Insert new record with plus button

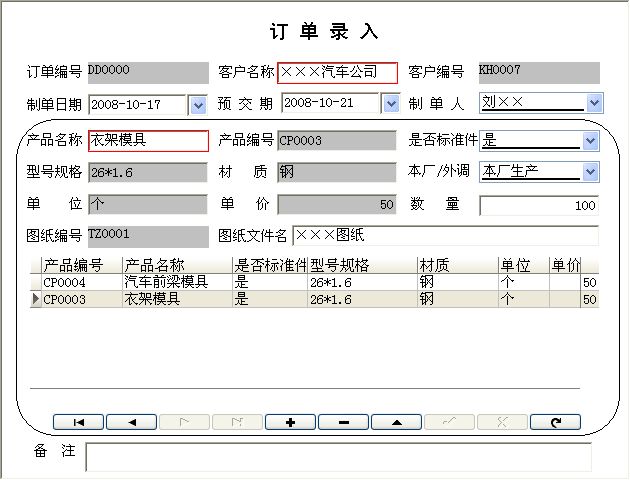point(290,422)
